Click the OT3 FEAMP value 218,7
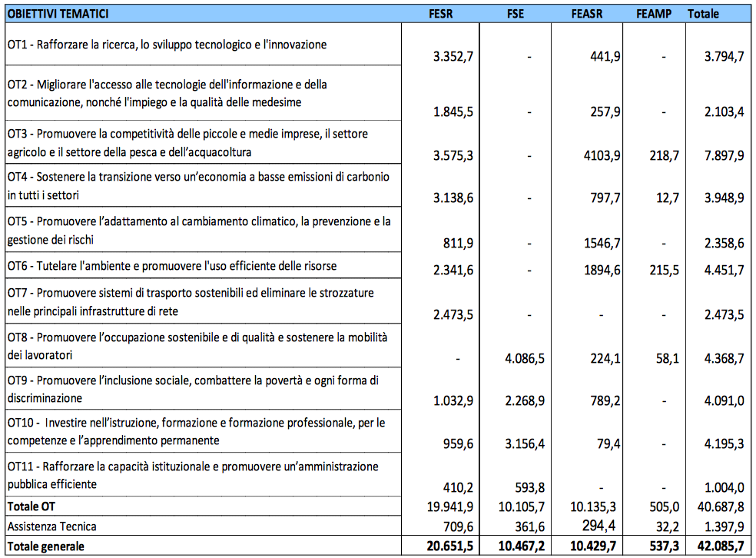 [x=665, y=156]
